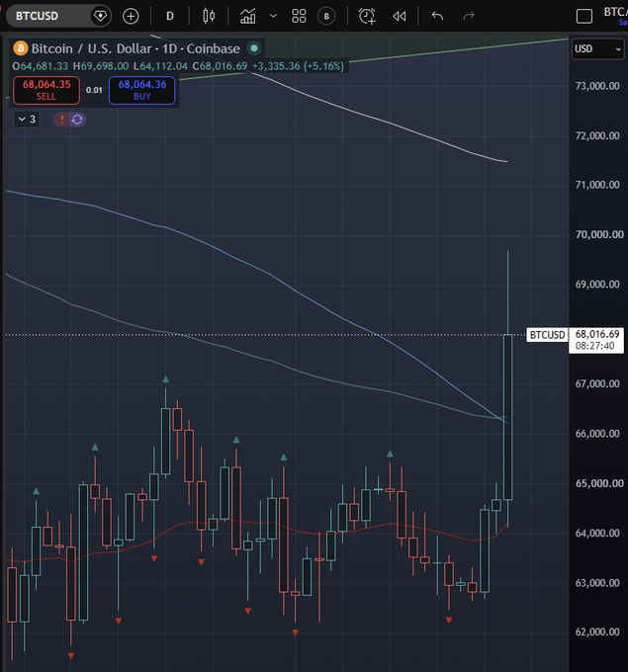Open the layout setup square icon
628x672 pixels.
pos(583,16)
